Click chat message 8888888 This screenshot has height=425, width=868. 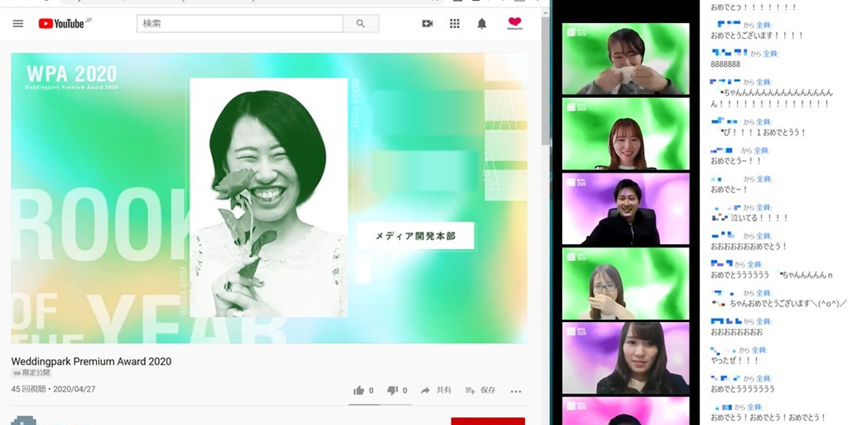click(x=726, y=65)
